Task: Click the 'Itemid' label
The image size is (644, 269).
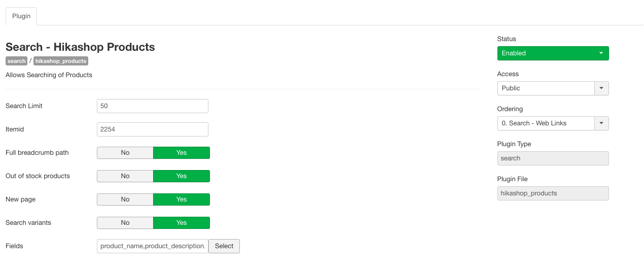Action: [x=15, y=129]
